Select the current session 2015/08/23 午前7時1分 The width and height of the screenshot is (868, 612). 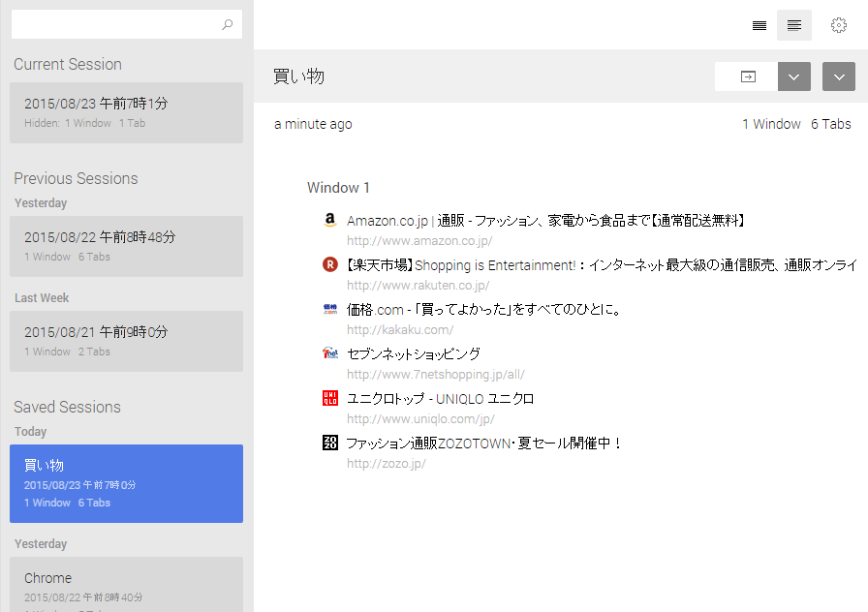(x=126, y=113)
